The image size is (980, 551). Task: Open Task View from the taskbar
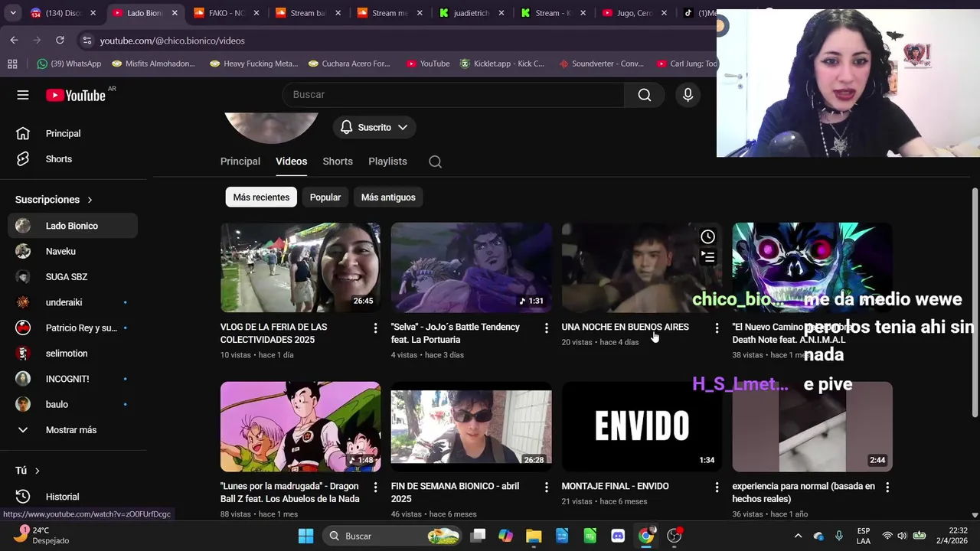coord(478,536)
